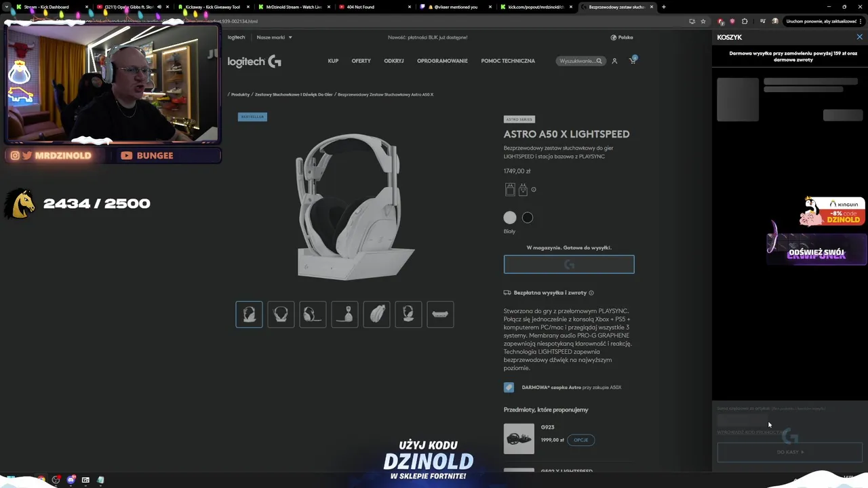Click Produkty breadcrumb link
The width and height of the screenshot is (868, 488).
[x=240, y=94]
